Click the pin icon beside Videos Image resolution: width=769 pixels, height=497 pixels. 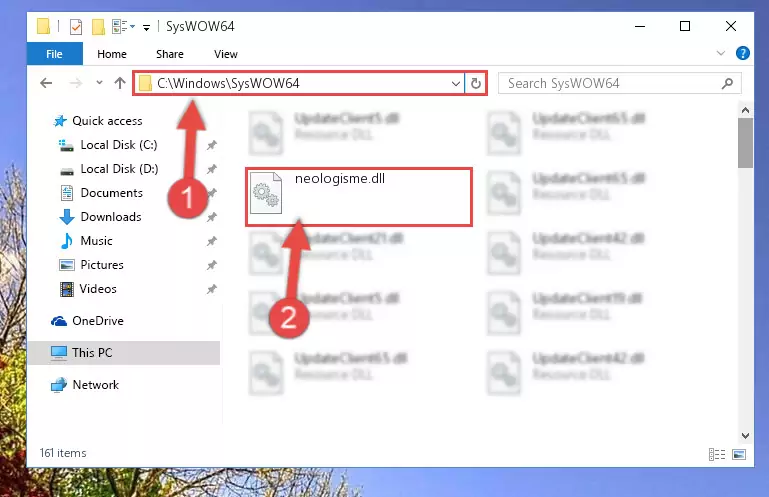tap(211, 289)
